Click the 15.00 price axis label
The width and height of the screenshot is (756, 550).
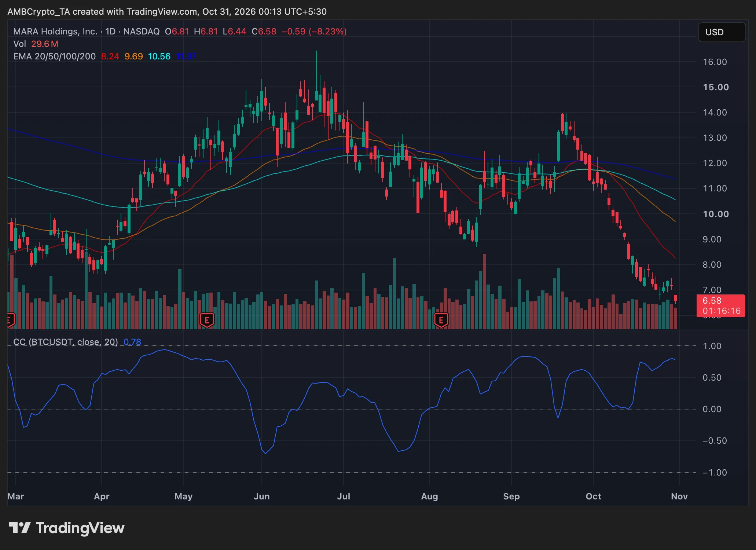pyautogui.click(x=716, y=87)
